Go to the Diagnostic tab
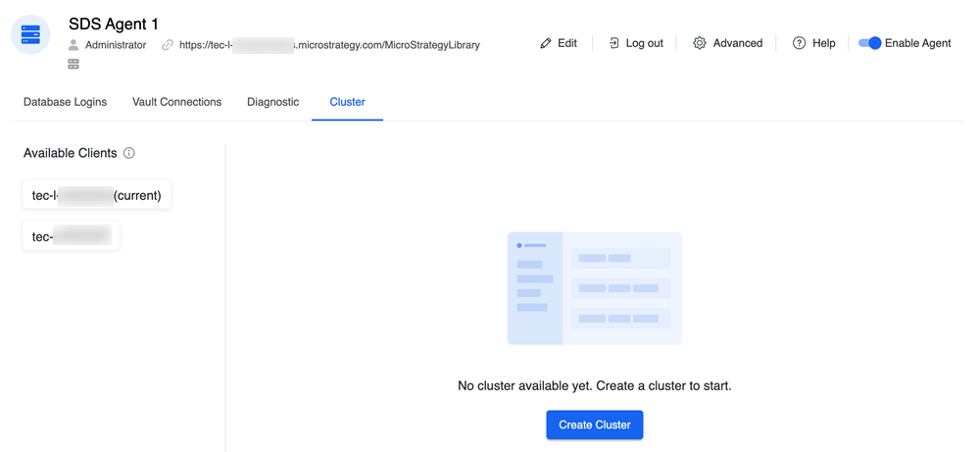 273,102
